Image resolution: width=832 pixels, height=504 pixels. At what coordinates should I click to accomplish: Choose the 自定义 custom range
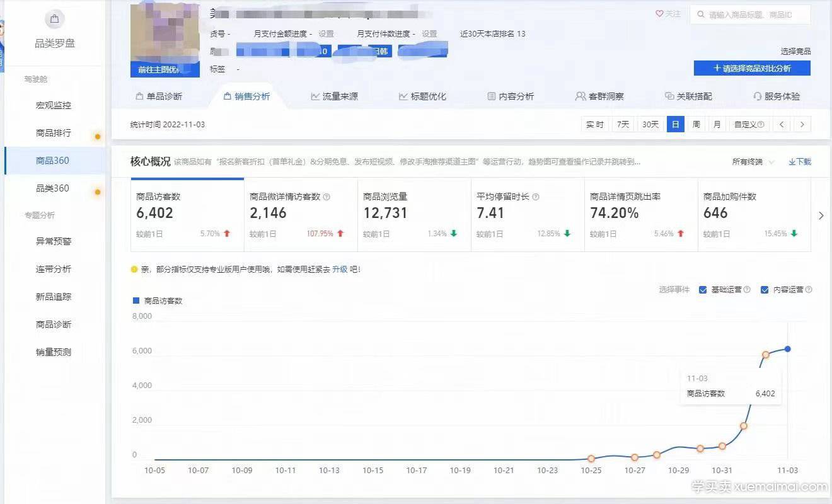click(749, 125)
